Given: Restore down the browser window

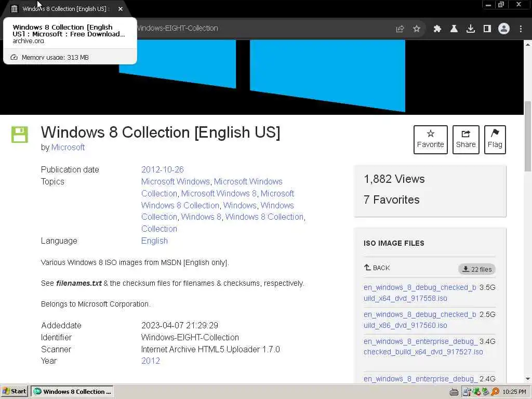Looking at the screenshot, I should click(501, 5).
